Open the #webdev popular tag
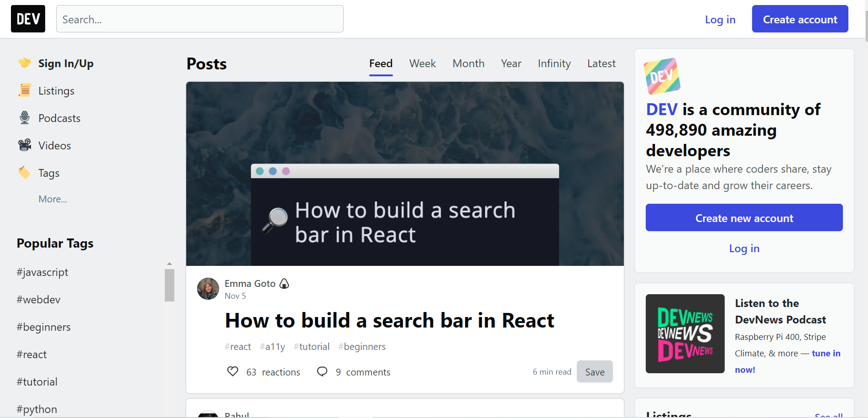868x418 pixels. click(x=38, y=300)
